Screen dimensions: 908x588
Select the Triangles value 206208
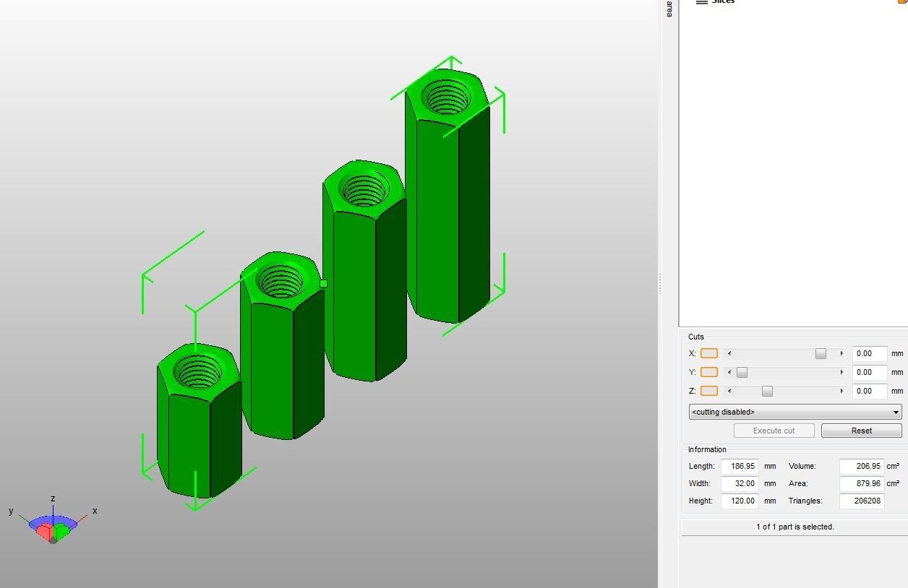click(x=862, y=501)
